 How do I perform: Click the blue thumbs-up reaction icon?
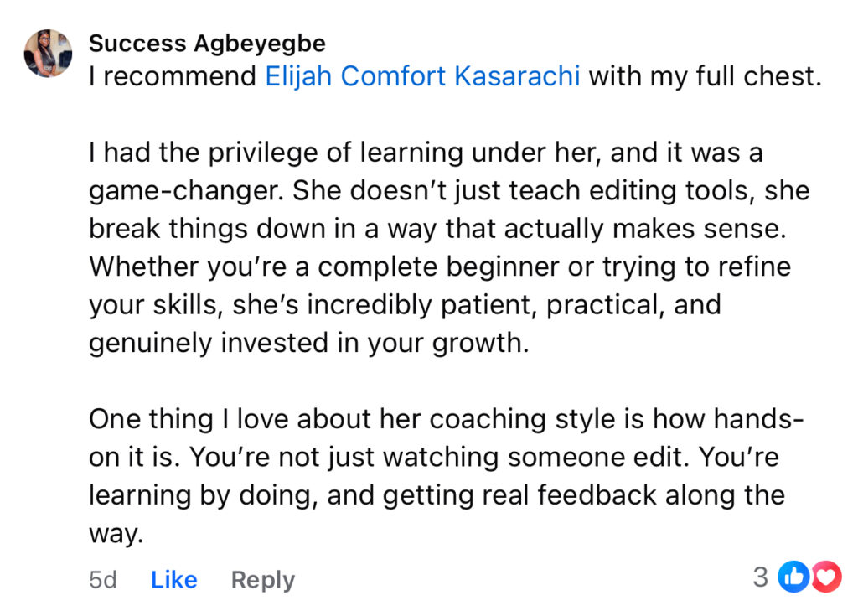tap(793, 577)
